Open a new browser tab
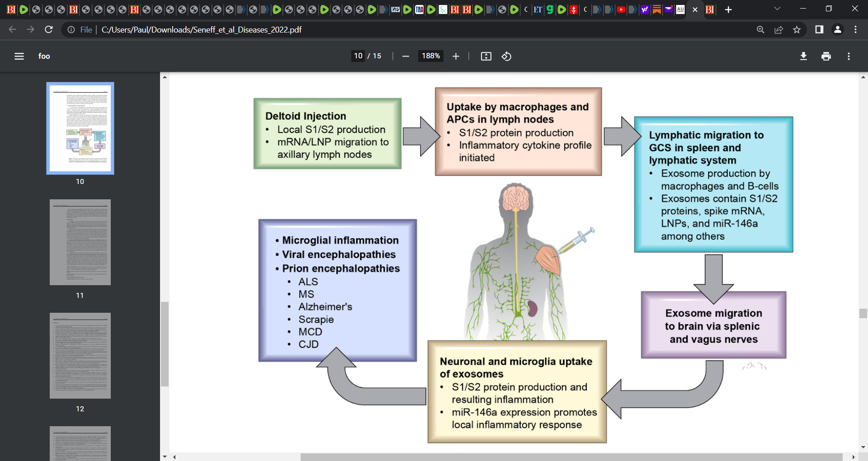The height and width of the screenshot is (461, 868). pyautogui.click(x=728, y=9)
